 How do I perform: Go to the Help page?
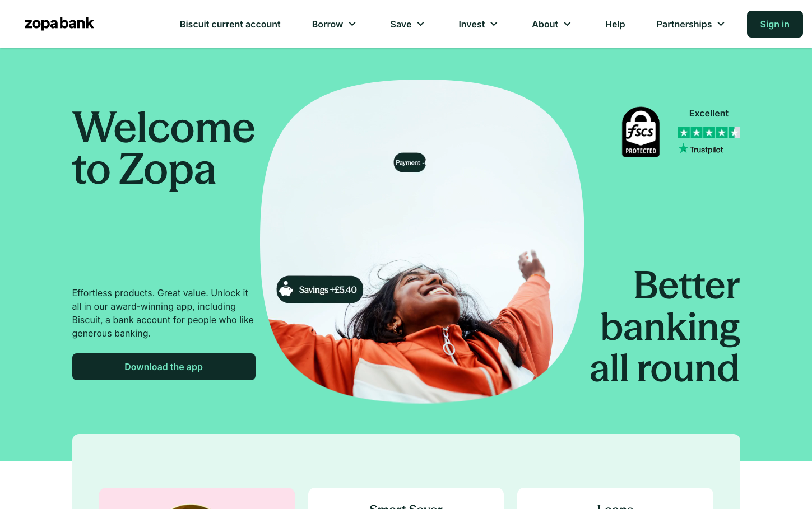click(615, 24)
